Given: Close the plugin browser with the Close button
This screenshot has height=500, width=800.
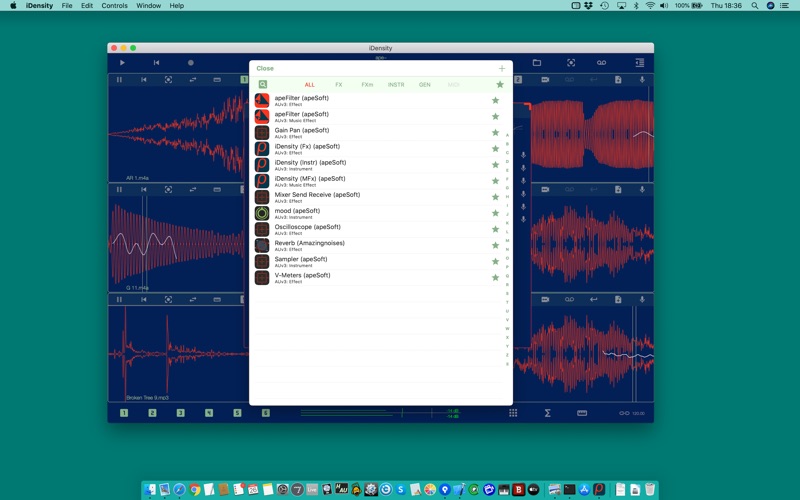Looking at the screenshot, I should point(265,68).
